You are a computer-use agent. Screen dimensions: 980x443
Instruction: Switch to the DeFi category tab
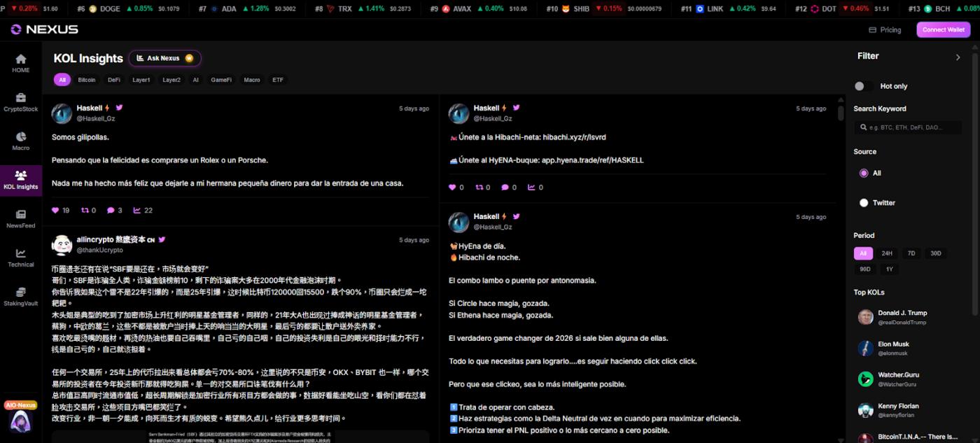(x=113, y=80)
